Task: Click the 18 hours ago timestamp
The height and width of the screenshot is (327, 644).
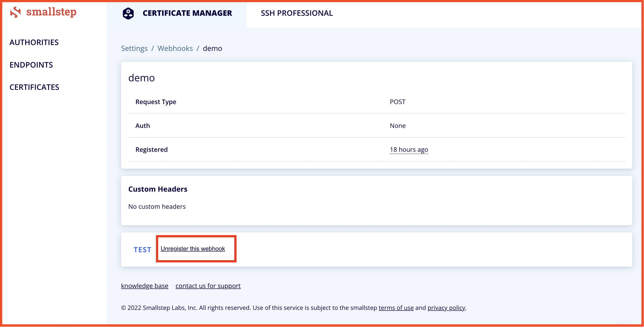Action: (409, 149)
